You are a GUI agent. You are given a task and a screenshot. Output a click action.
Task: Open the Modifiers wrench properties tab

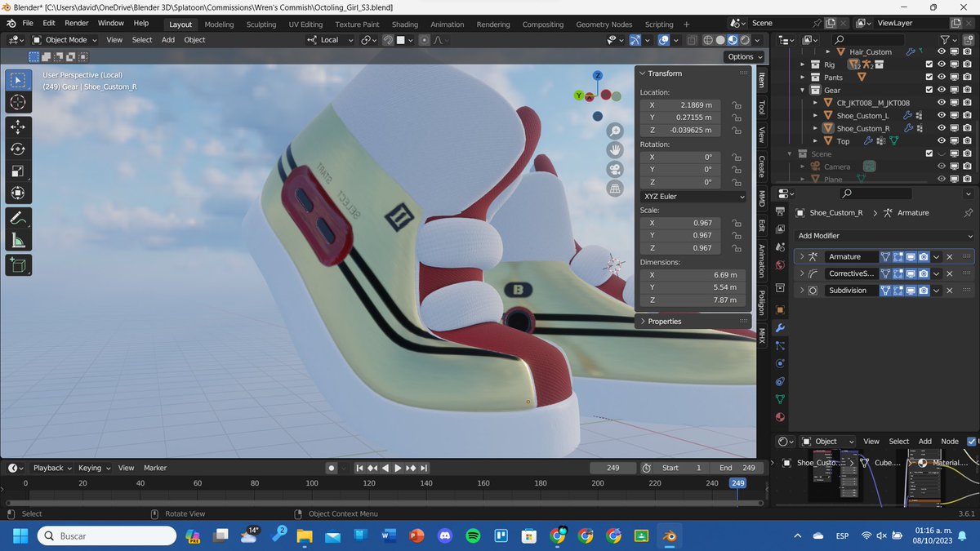point(780,328)
